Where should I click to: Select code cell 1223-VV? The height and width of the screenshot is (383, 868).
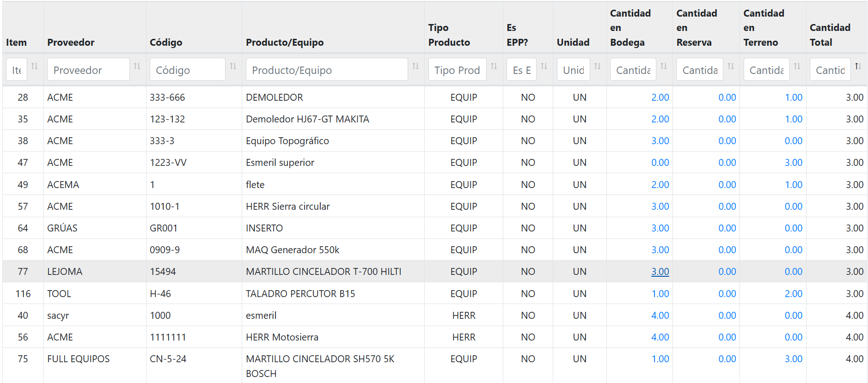coord(194,163)
